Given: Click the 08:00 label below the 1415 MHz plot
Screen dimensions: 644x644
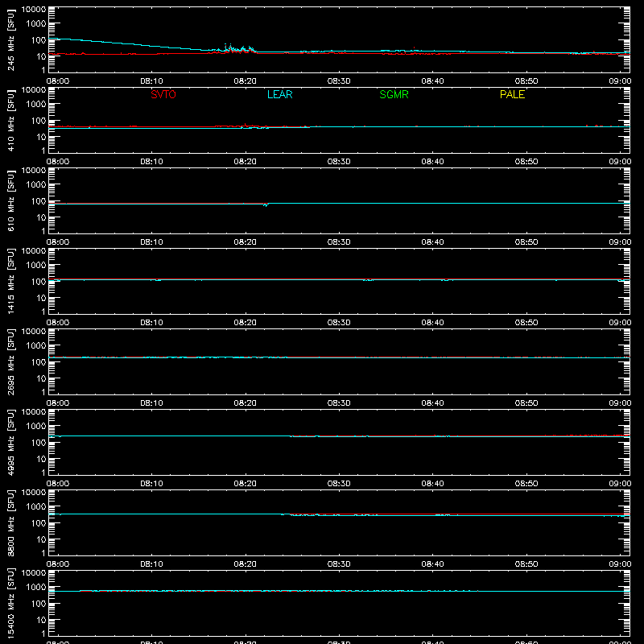Looking at the screenshot, I should pos(58,323).
